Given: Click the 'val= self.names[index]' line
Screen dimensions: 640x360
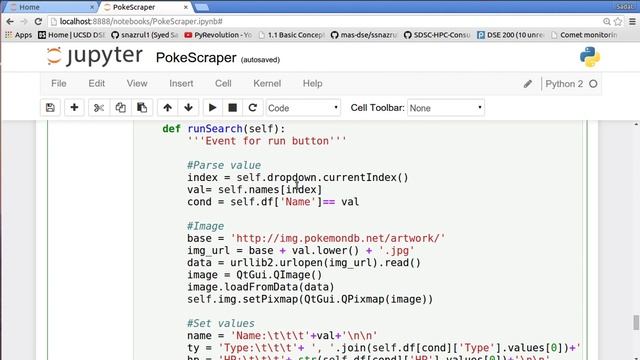Looking at the screenshot, I should click(254, 190).
